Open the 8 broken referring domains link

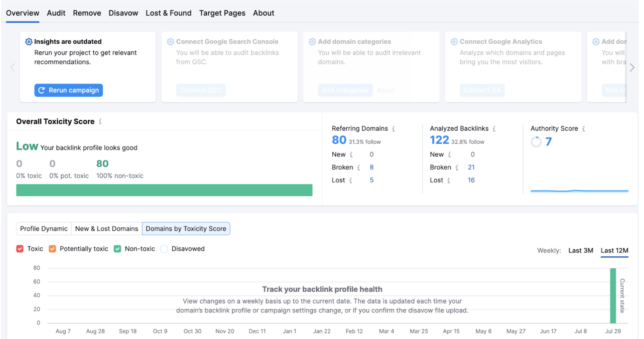[372, 168]
